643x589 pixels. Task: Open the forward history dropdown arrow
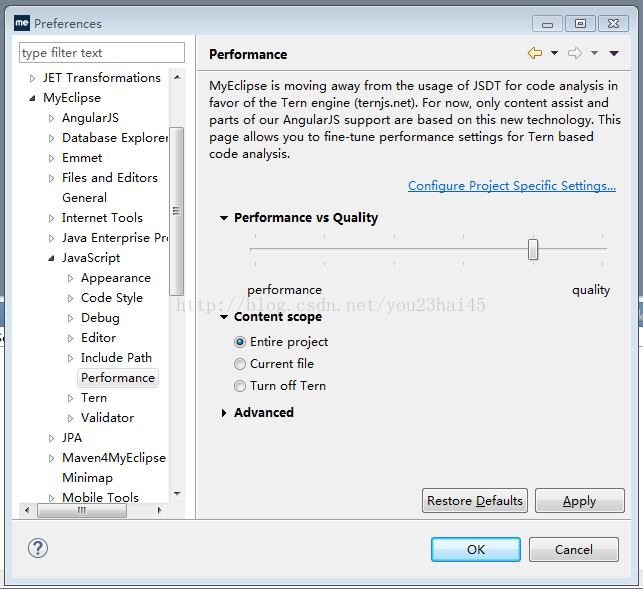(x=595, y=53)
